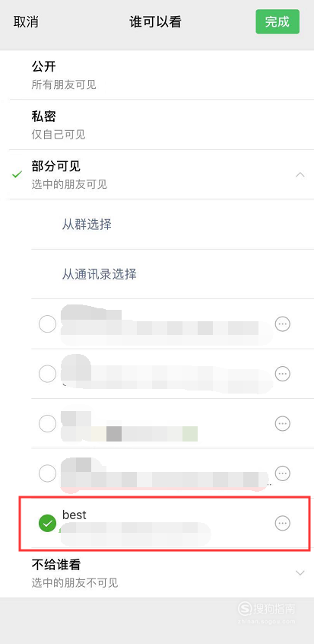314x644 pixels.
Task: Choose the 私密 visibility option
Action: [162, 124]
